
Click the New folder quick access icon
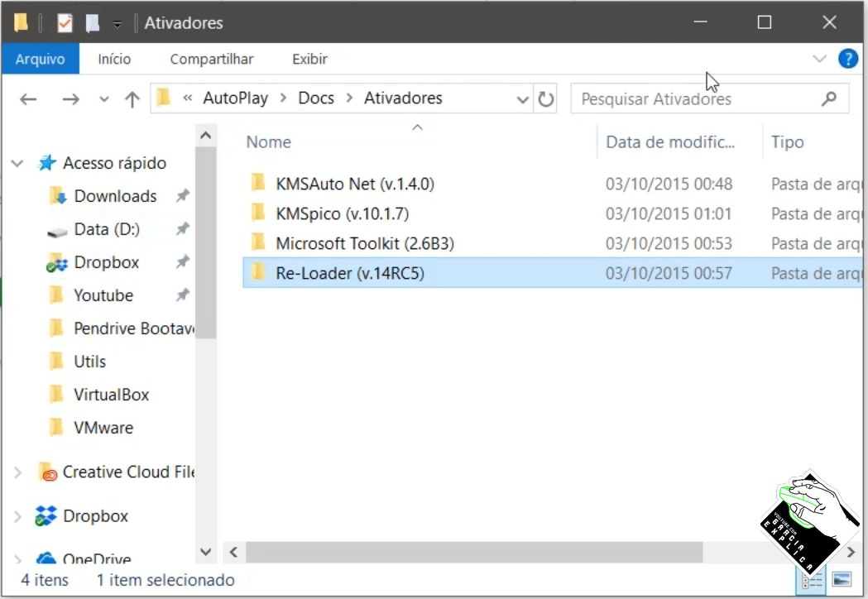[93, 22]
